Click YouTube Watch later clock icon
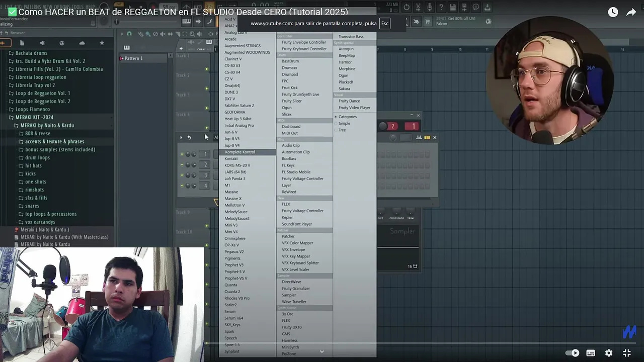 coord(613,12)
